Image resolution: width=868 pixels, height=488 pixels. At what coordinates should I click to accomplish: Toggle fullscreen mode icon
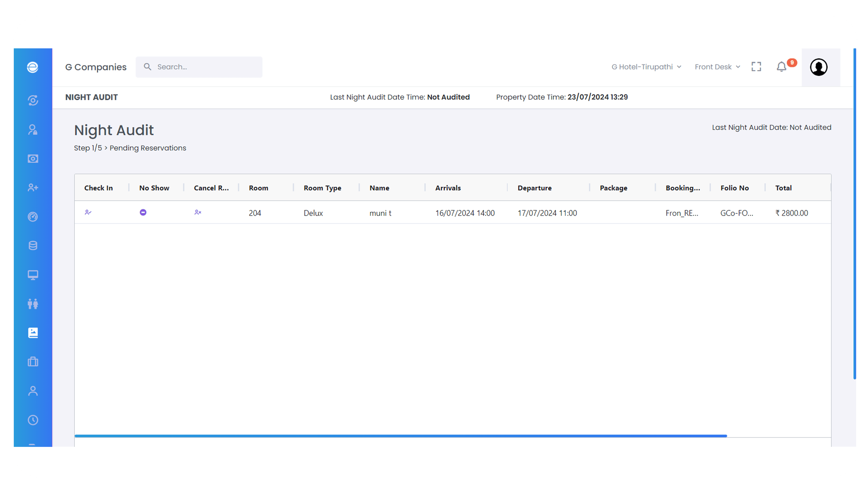click(756, 67)
